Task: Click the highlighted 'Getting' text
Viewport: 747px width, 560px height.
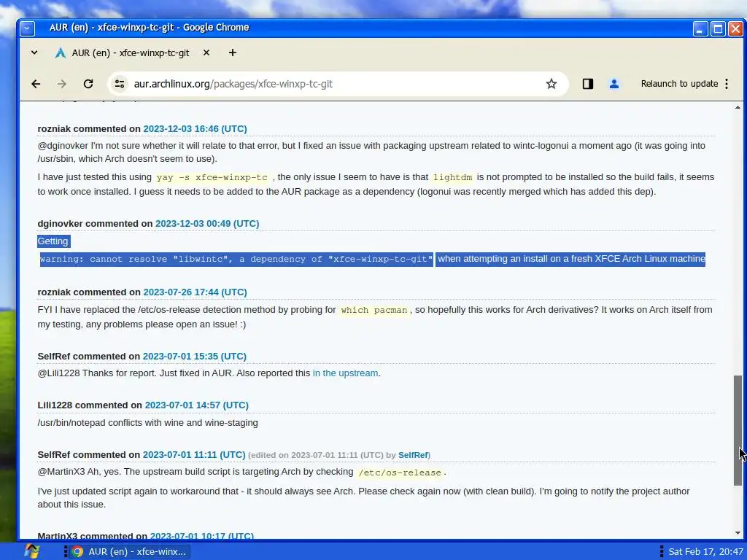Action: [x=53, y=241]
